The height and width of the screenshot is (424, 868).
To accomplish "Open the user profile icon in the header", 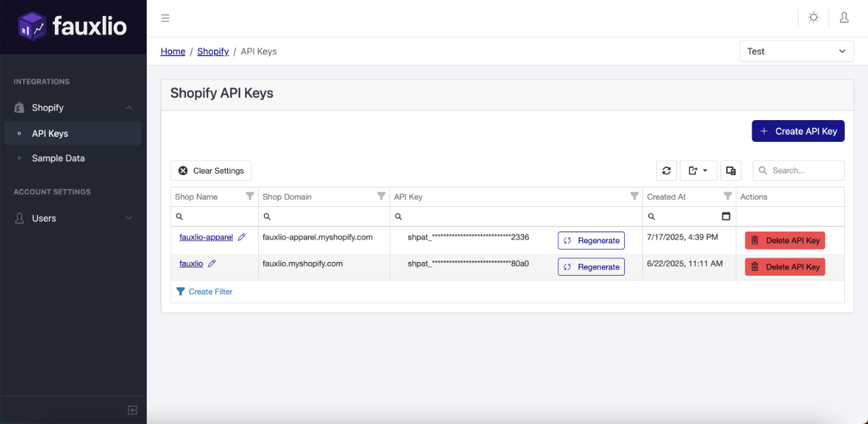I will pos(844,17).
